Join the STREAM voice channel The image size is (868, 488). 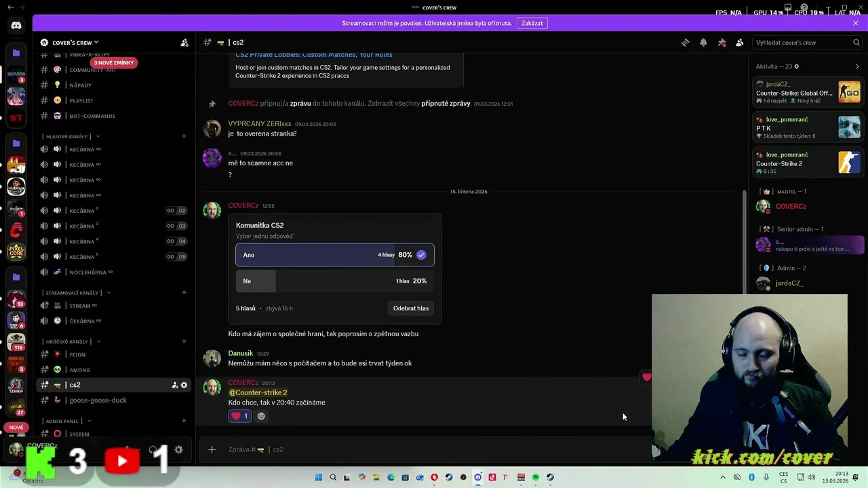[113, 306]
